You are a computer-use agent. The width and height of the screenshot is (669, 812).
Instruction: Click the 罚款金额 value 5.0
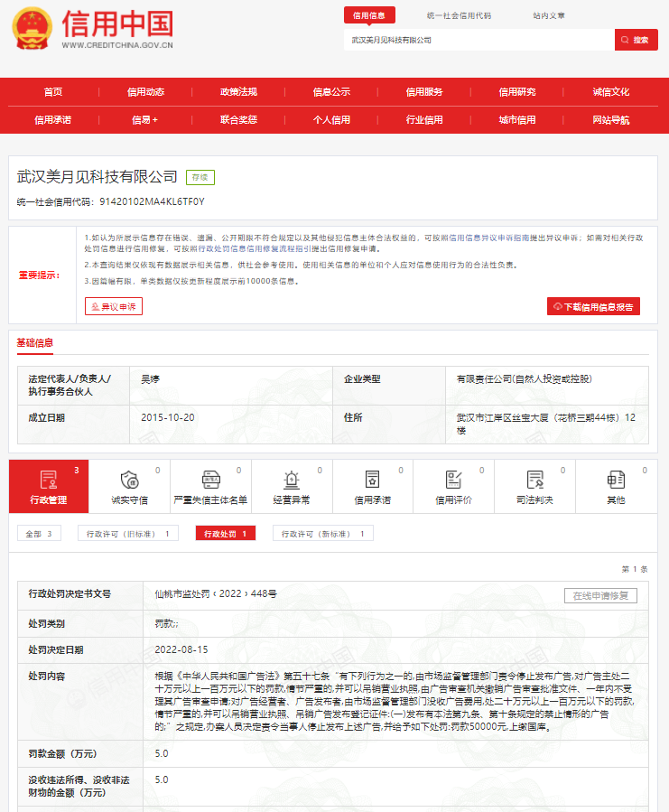pyautogui.click(x=162, y=753)
